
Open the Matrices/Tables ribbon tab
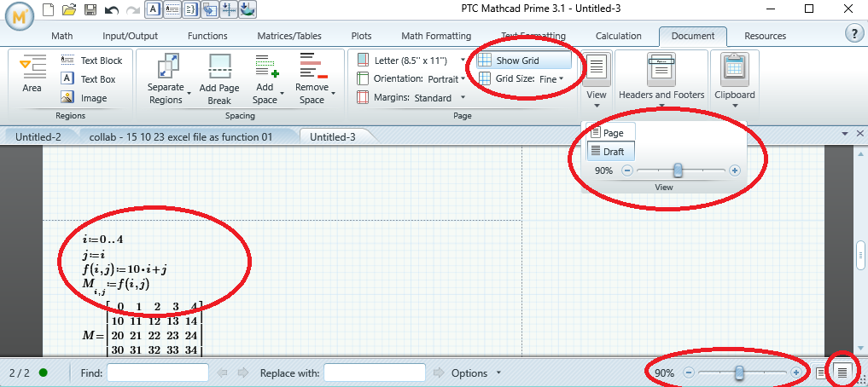(x=289, y=36)
